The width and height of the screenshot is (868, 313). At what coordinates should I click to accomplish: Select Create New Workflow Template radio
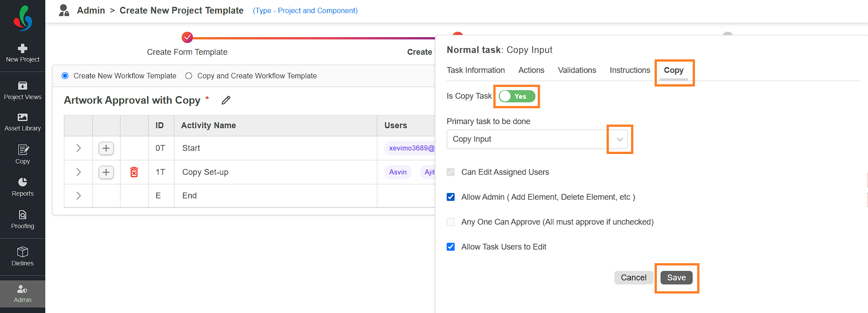pos(65,76)
